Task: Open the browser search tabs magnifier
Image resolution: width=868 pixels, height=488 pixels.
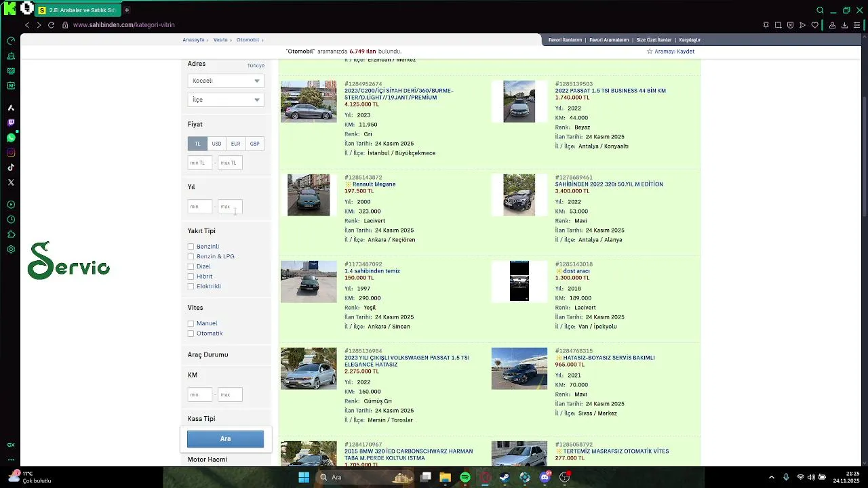Action: [x=820, y=10]
